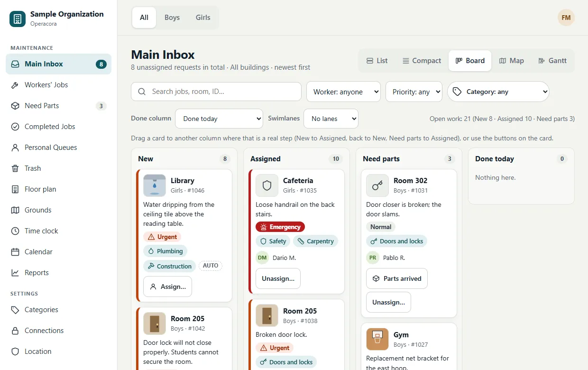Open the Reports chart item
588x370 pixels.
pyautogui.click(x=58, y=273)
